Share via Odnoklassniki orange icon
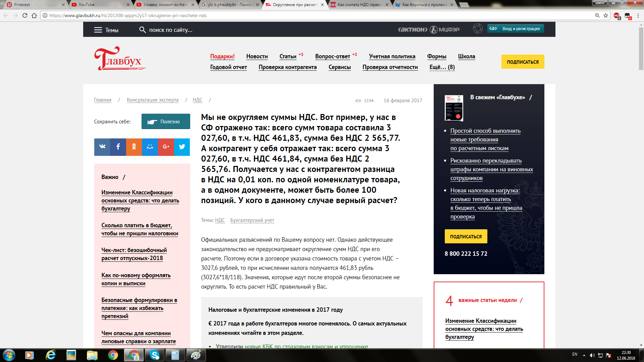This screenshot has height=362, width=644. click(134, 147)
